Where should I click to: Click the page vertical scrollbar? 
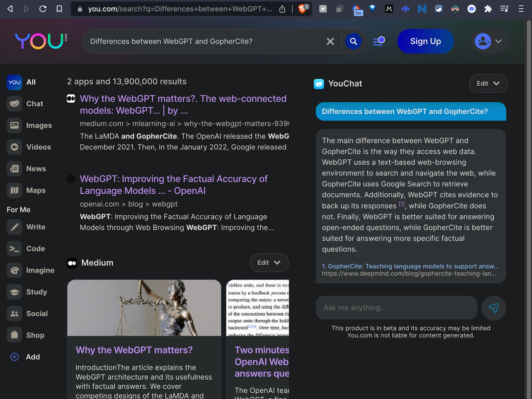point(529,209)
